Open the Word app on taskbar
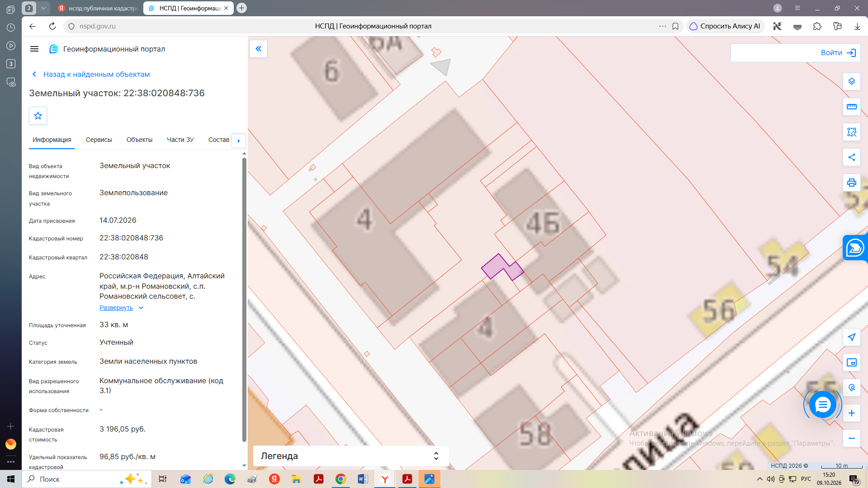The width and height of the screenshot is (868, 488). 363,479
